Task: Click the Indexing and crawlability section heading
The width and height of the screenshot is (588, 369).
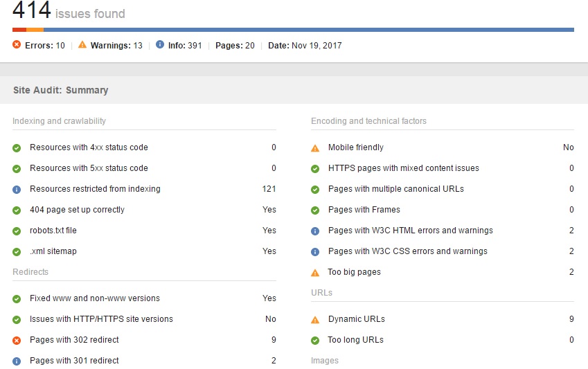Action: coord(60,120)
